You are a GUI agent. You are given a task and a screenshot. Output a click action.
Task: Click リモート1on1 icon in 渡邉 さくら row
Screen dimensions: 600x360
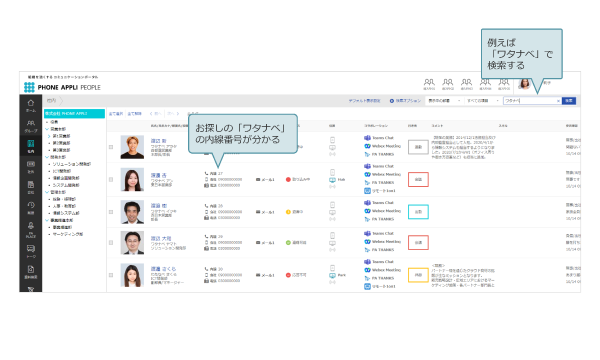coord(367,286)
